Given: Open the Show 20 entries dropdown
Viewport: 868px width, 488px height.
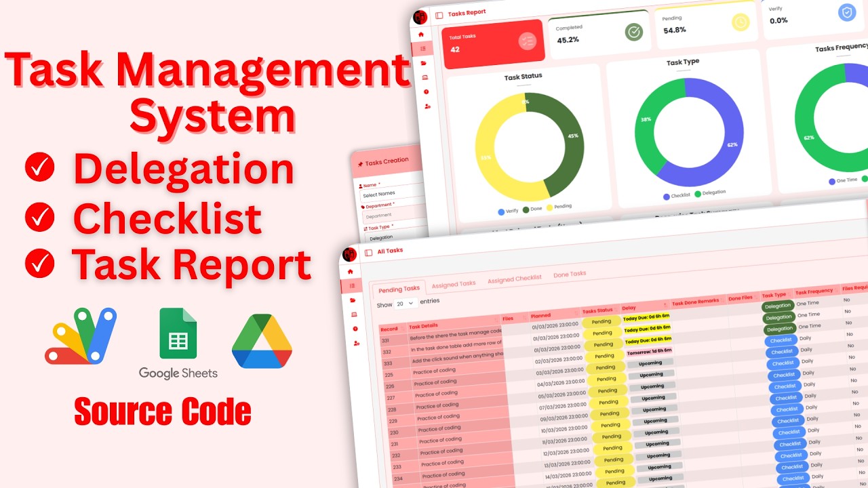Looking at the screenshot, I should coord(406,304).
